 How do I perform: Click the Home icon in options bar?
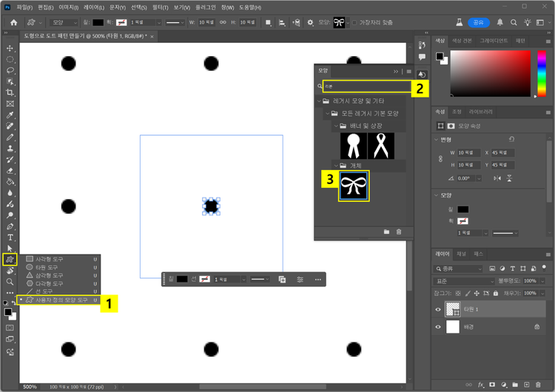click(13, 22)
